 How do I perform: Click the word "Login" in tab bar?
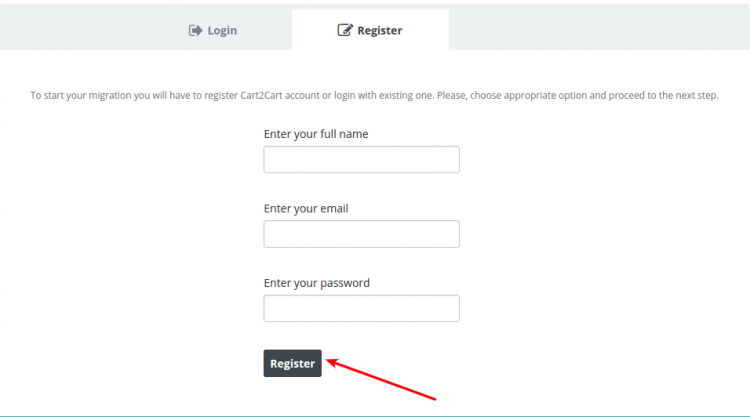tap(222, 31)
